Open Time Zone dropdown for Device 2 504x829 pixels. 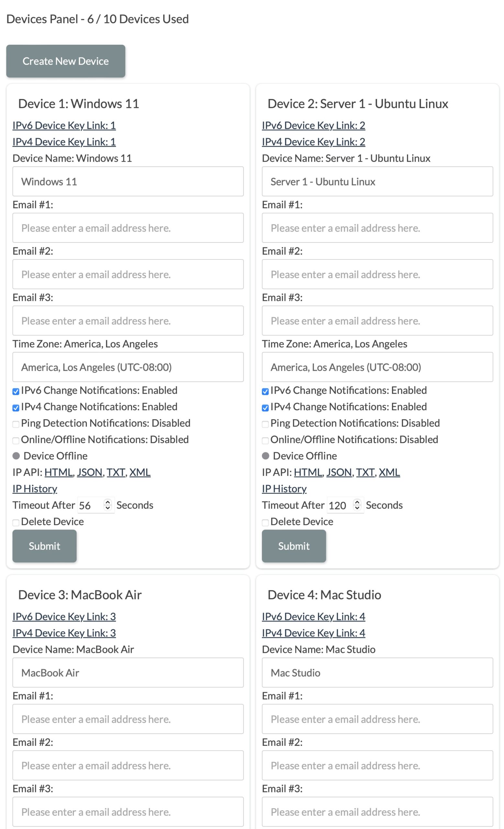[377, 367]
